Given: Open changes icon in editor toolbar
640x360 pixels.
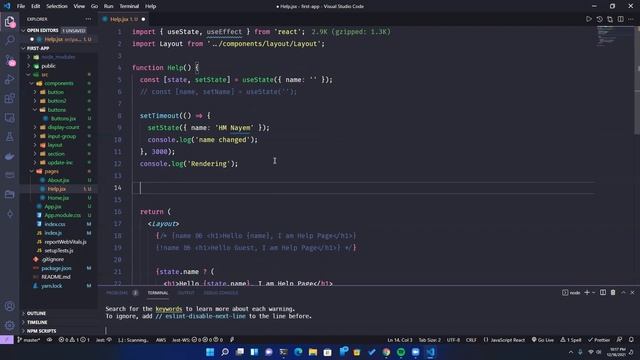Looking at the screenshot, I should coord(610,19).
